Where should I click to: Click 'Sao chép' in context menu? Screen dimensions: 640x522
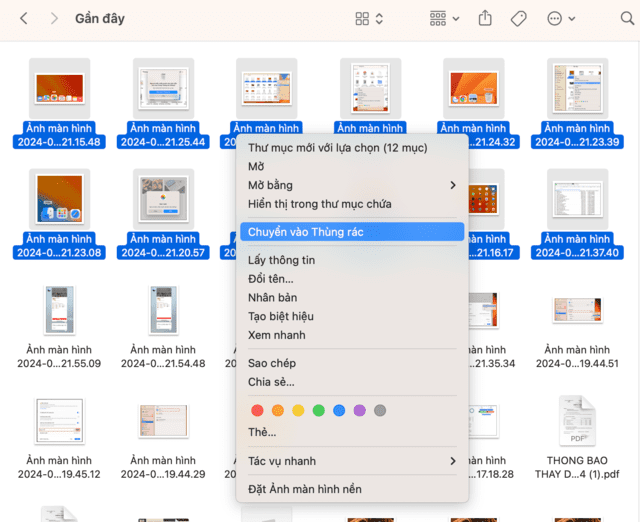tap(352, 363)
